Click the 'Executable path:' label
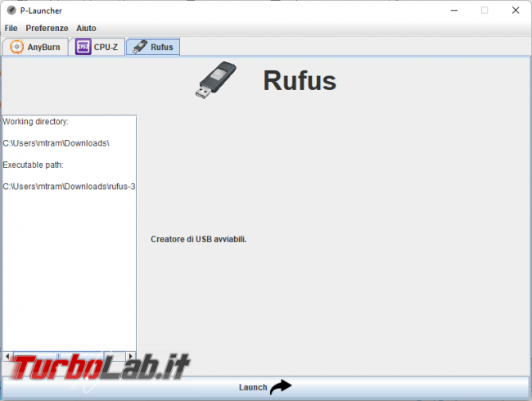 tap(33, 164)
